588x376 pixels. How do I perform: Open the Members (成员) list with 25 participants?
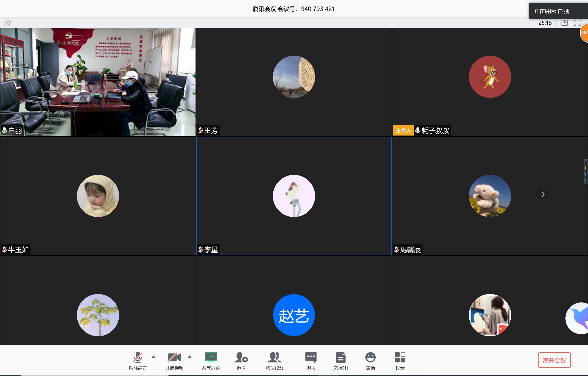[x=274, y=358]
